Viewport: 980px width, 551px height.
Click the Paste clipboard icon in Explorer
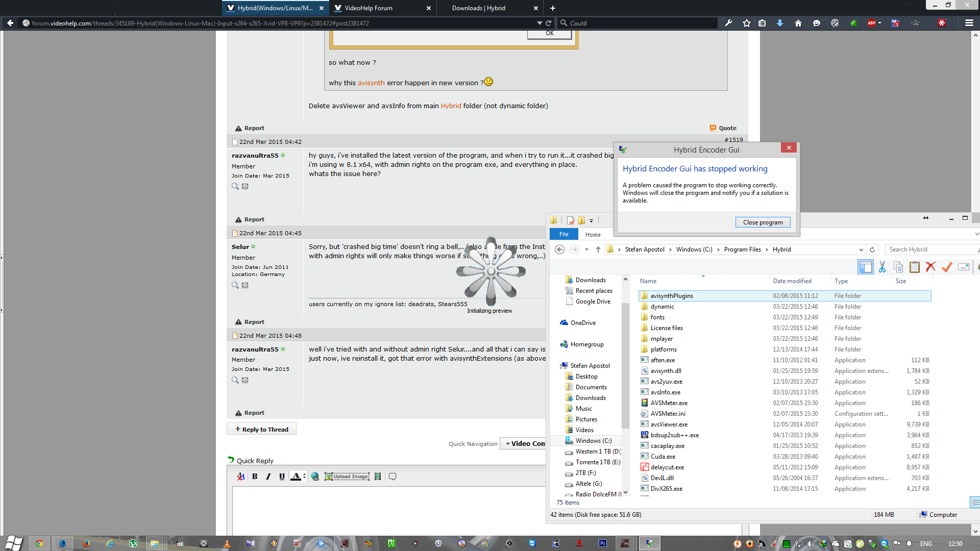915,267
